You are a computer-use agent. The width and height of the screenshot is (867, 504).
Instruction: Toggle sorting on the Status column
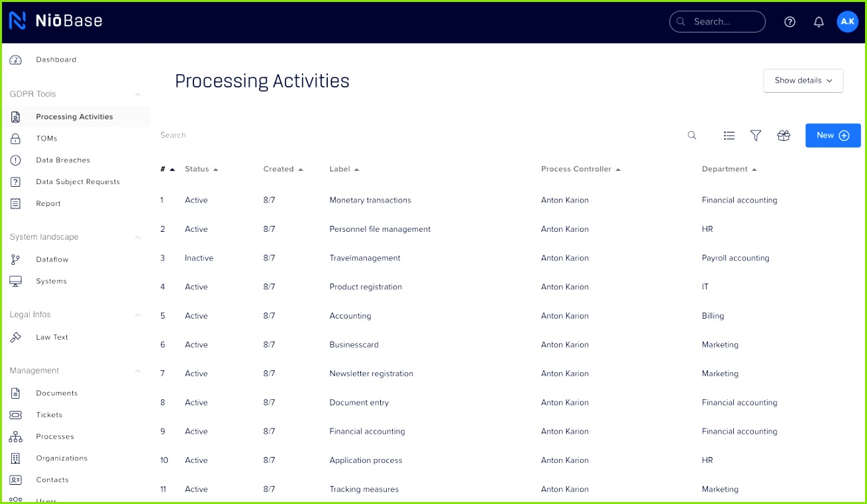[201, 169]
